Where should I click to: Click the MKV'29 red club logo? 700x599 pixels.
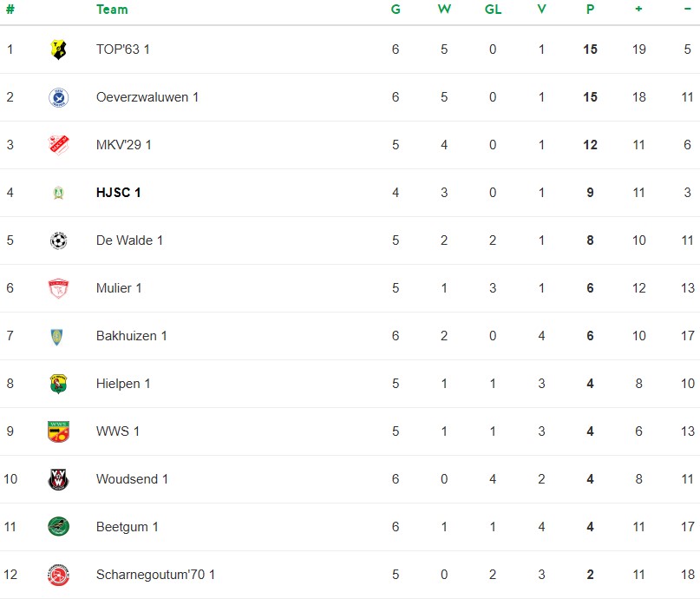click(58, 145)
